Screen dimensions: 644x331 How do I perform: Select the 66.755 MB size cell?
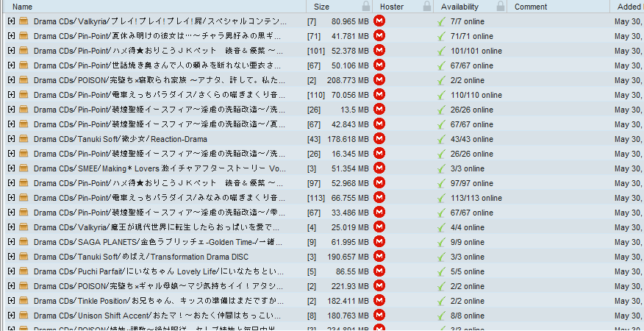(350, 198)
